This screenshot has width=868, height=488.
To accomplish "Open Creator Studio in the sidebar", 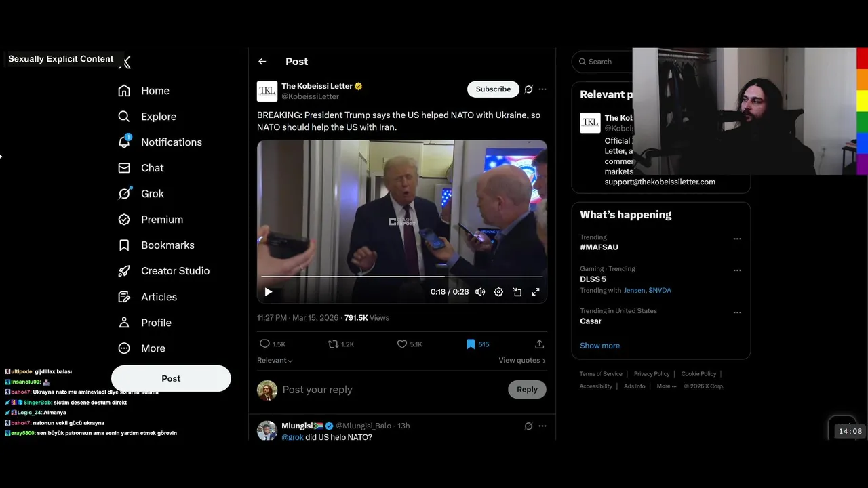I will point(174,271).
